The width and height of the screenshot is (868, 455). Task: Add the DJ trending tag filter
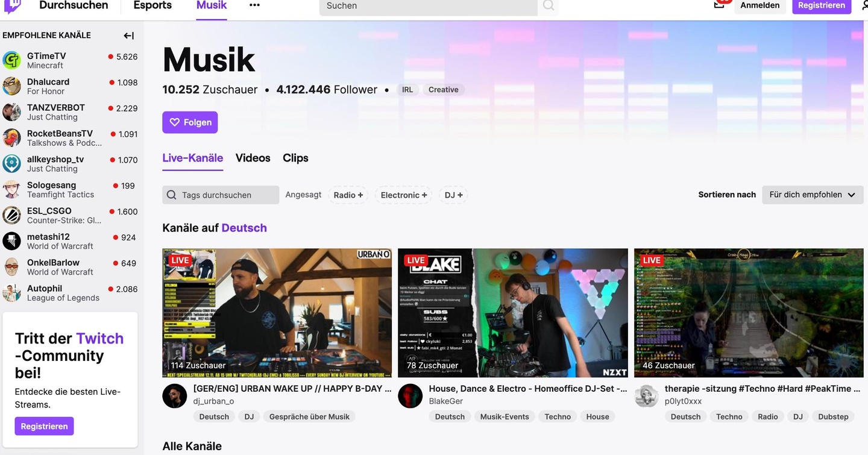tap(454, 195)
